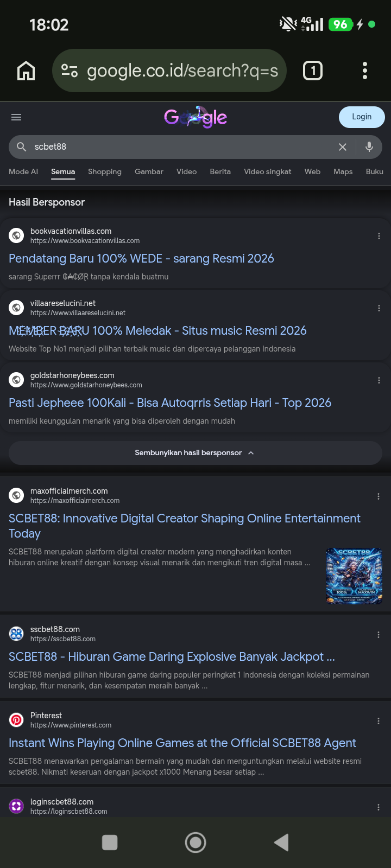Open the SCBET88 thumbnail image
The width and height of the screenshot is (391, 868).
point(354,576)
